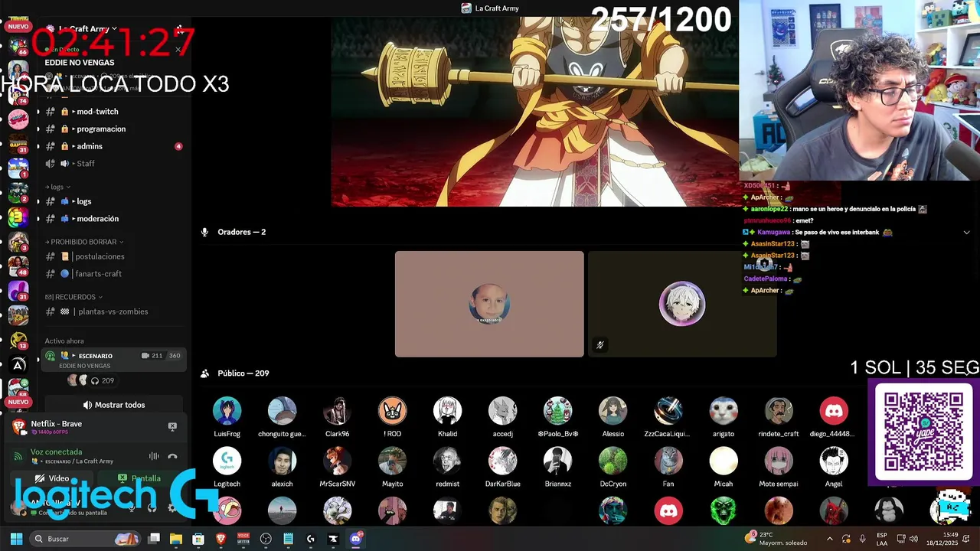Open Logitech G HUB from the taskbar
The height and width of the screenshot is (551, 980).
310,539
